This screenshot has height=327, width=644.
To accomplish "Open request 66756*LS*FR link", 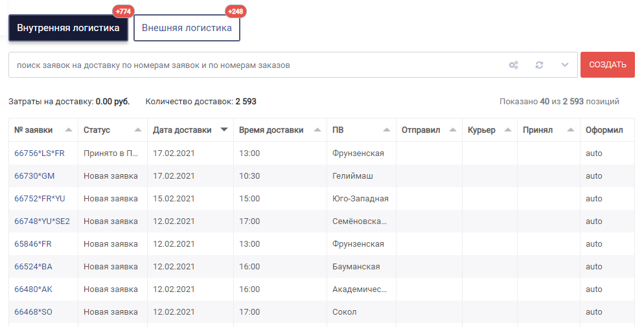I will coord(40,153).
